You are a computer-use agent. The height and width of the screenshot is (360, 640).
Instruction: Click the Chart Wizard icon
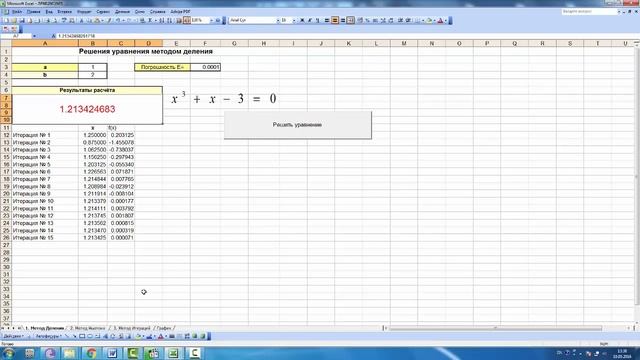point(179,20)
